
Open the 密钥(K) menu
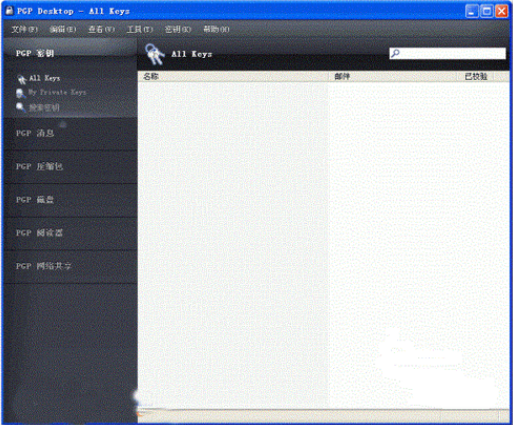tap(178, 30)
